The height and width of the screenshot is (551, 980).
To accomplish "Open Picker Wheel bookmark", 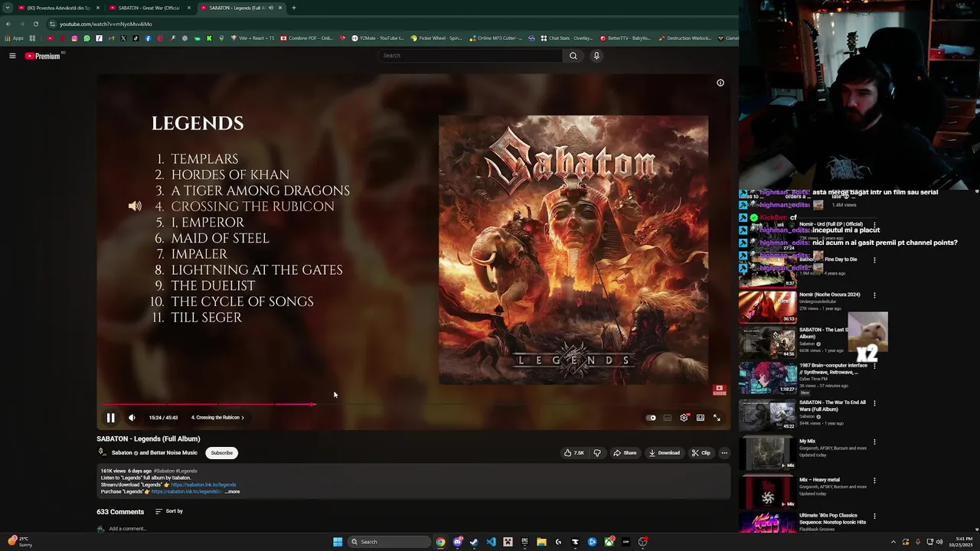I will [x=436, y=38].
